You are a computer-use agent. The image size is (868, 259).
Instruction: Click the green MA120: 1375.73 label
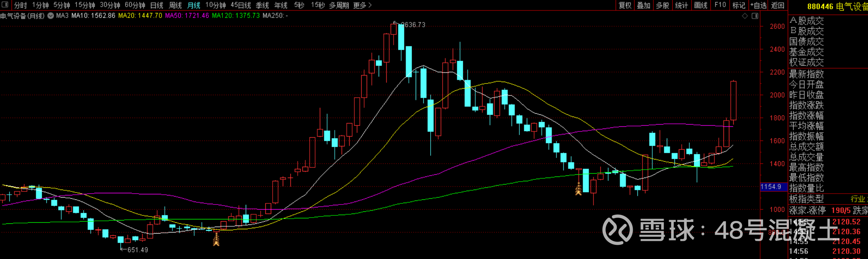pos(236,16)
